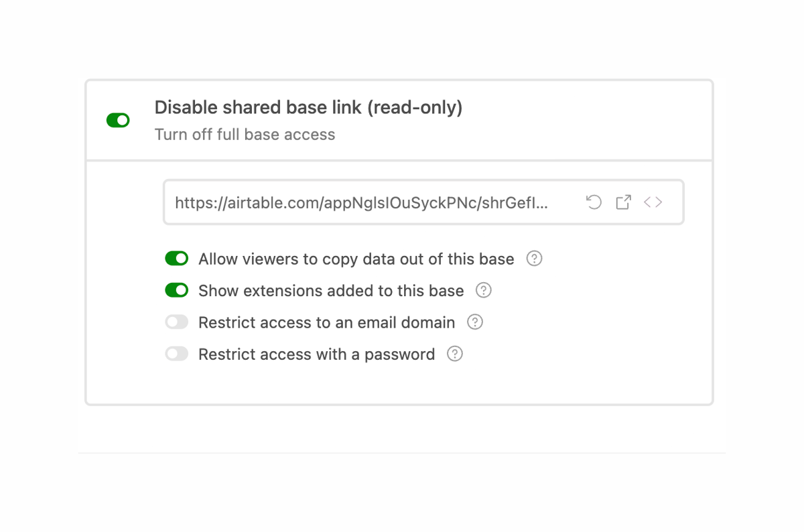View help for password restriction option
The image size is (804, 532).
[455, 354]
